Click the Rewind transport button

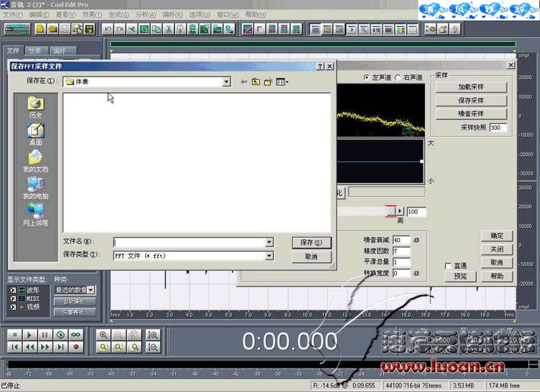point(30,347)
